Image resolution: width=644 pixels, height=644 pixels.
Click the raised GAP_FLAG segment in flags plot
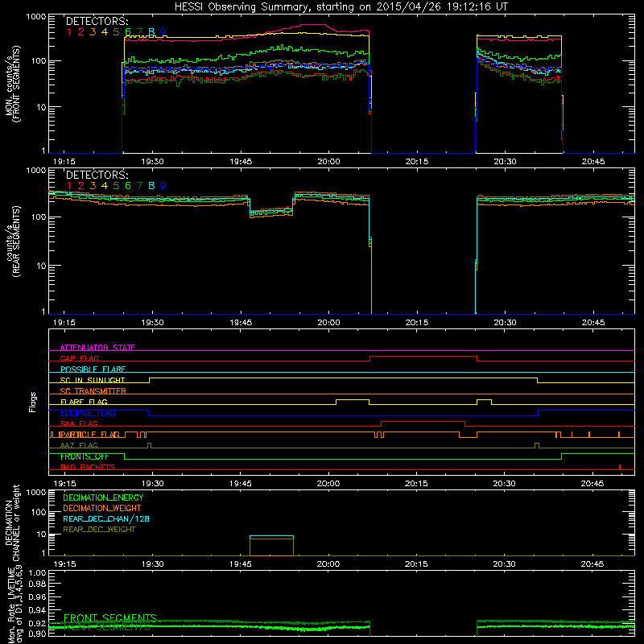pyautogui.click(x=423, y=357)
